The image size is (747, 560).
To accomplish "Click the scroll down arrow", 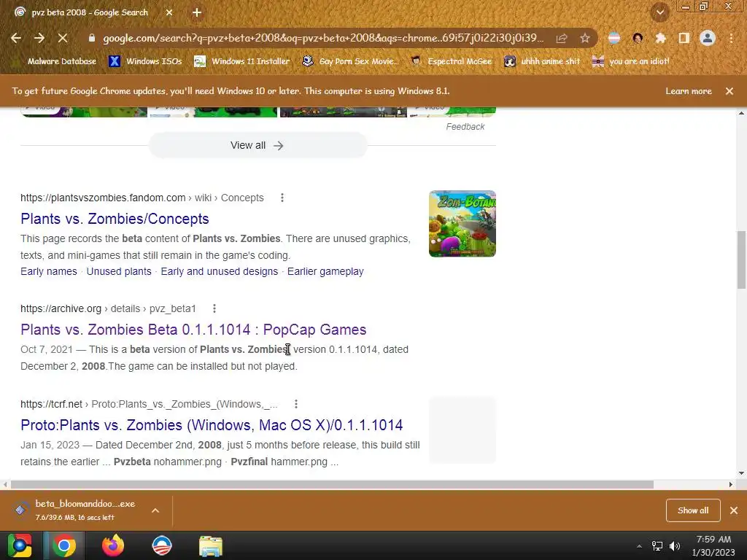I will point(741,472).
